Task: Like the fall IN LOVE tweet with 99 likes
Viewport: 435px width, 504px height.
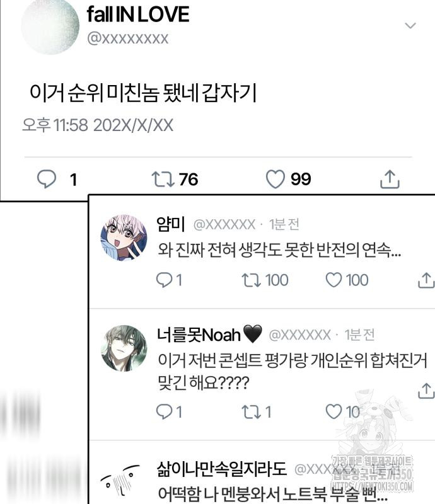Action: [275, 179]
